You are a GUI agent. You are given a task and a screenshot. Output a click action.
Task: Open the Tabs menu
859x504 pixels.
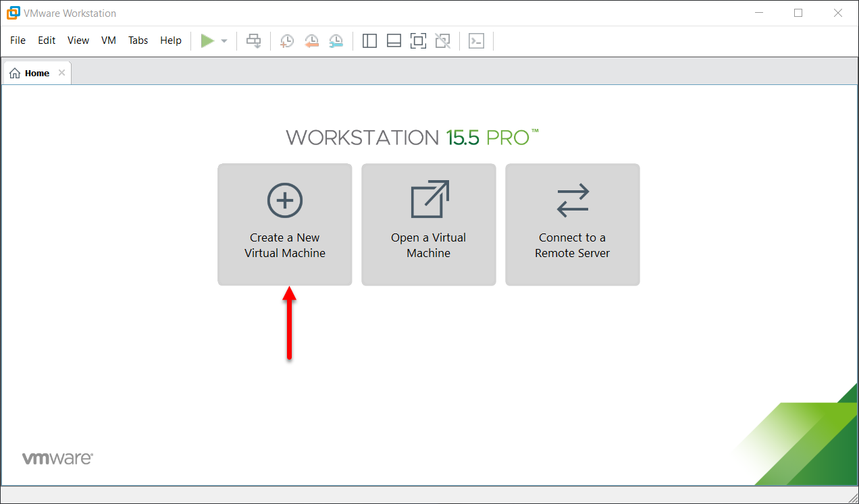click(138, 40)
